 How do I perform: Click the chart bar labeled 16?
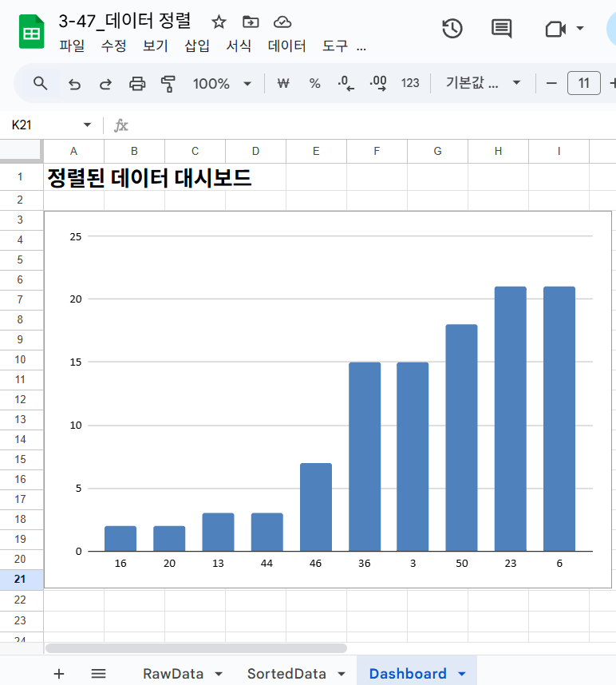[x=120, y=539]
